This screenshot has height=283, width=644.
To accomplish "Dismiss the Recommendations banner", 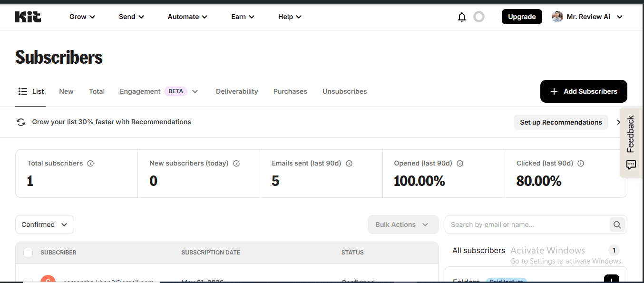I will [x=618, y=122].
